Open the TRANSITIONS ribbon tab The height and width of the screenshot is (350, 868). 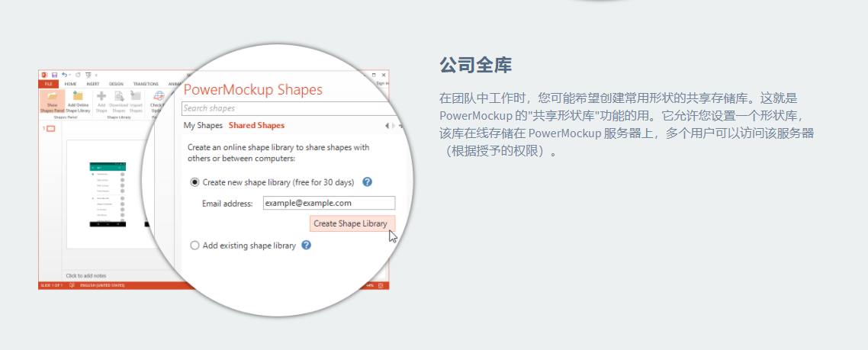[146, 84]
